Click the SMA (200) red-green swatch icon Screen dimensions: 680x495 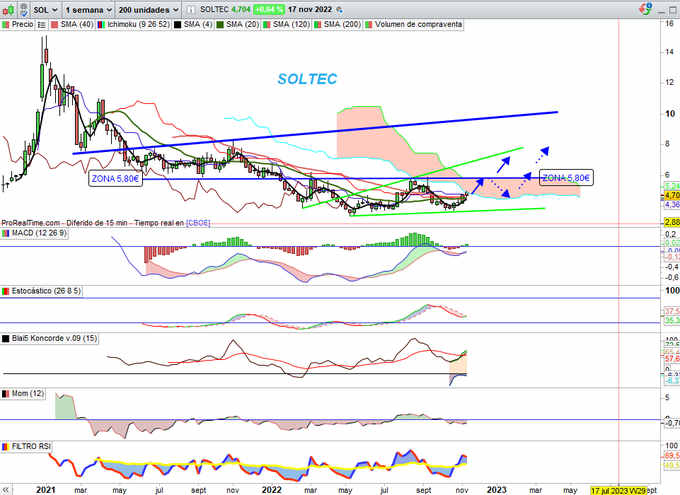[317, 25]
